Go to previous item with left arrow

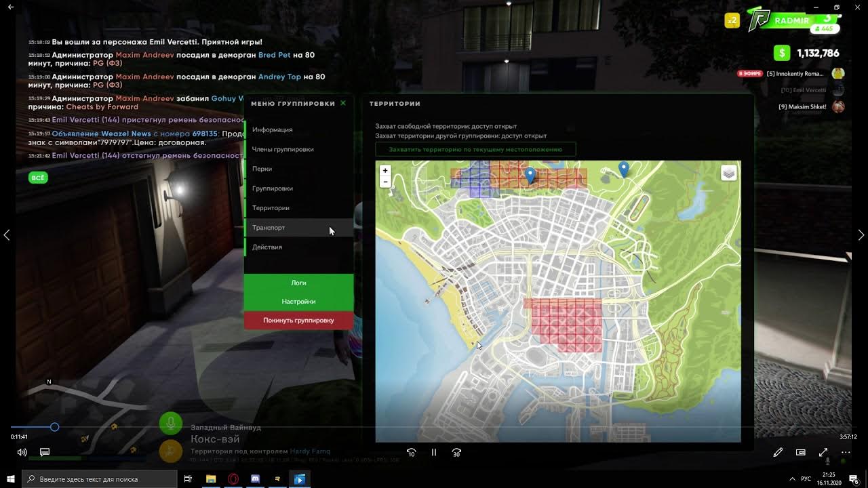(7, 235)
